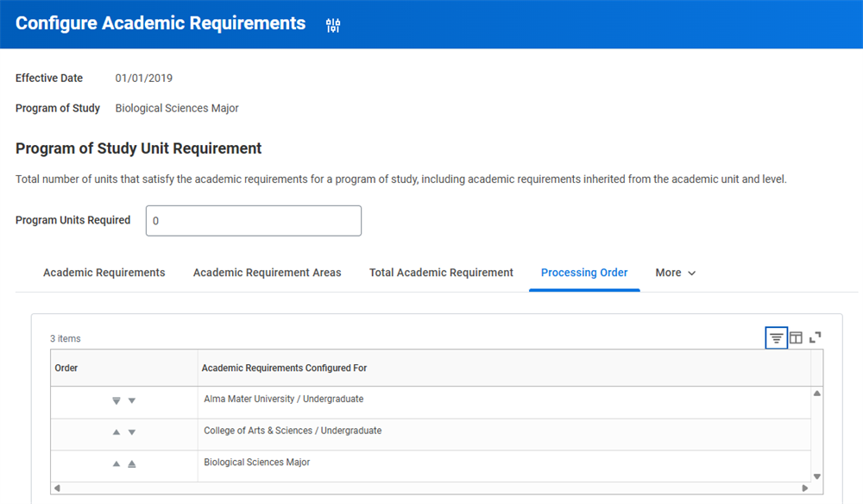Switch to the Academic Requirements tab
Image resolution: width=863 pixels, height=504 pixels.
pos(104,273)
